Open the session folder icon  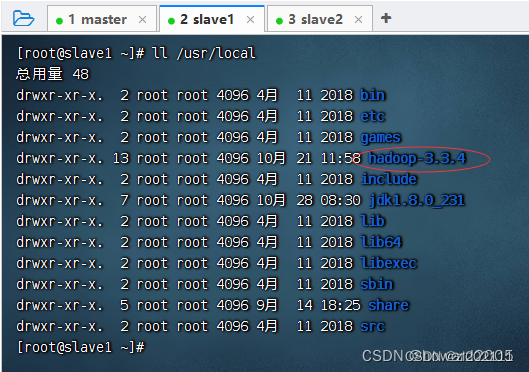coord(23,18)
